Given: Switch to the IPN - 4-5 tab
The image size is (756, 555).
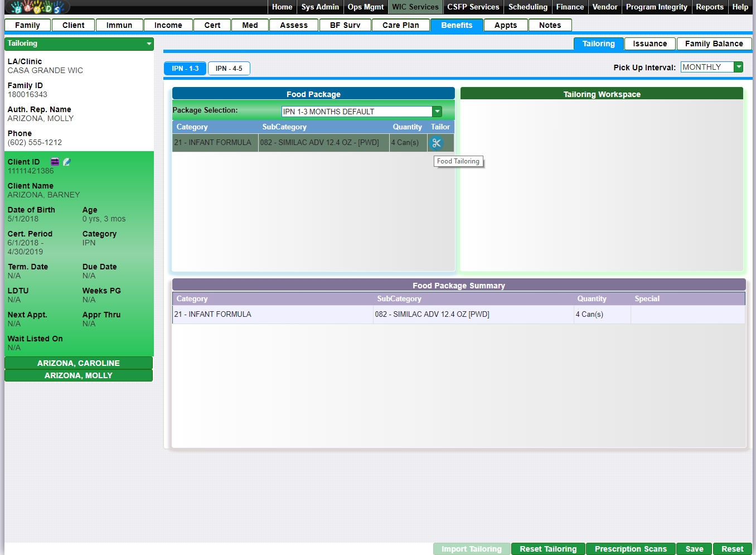Looking at the screenshot, I should point(229,69).
